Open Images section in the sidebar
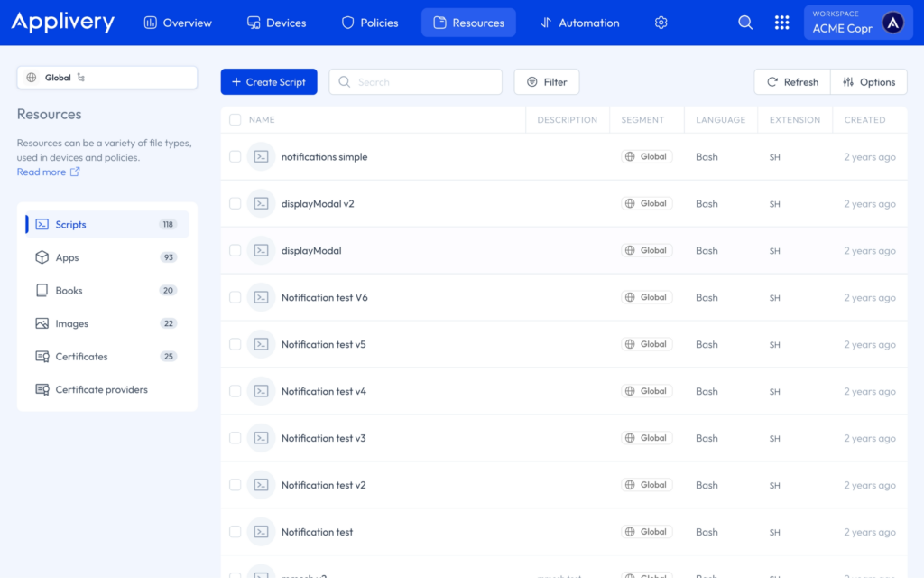 point(72,323)
